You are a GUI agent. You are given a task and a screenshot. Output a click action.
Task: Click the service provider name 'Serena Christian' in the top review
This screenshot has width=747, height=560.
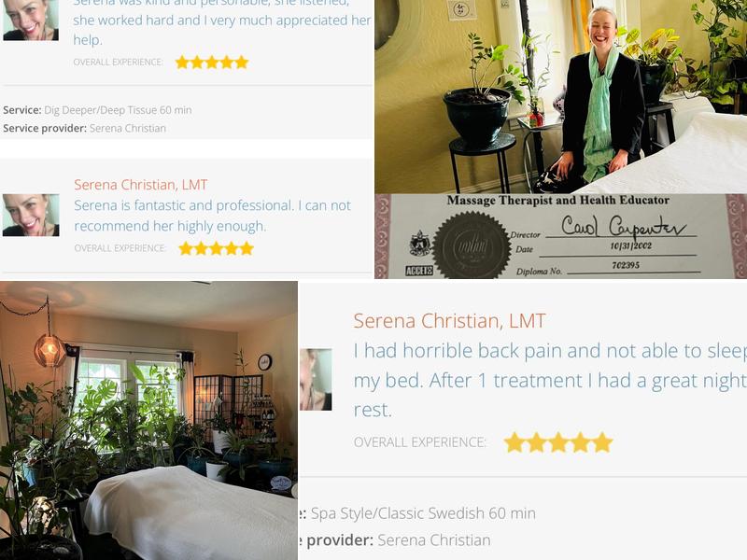tap(128, 128)
